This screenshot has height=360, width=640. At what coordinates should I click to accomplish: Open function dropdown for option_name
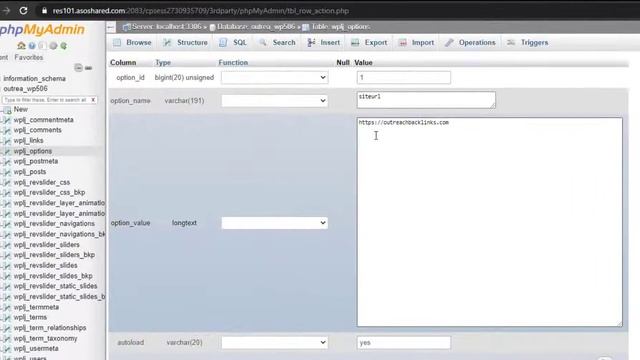pyautogui.click(x=274, y=100)
